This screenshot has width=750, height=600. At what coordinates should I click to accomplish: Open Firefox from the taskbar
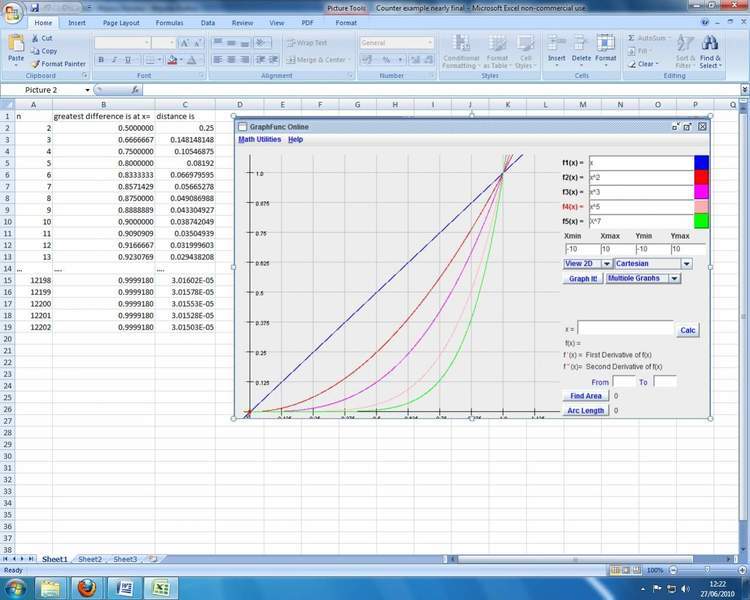(x=88, y=586)
